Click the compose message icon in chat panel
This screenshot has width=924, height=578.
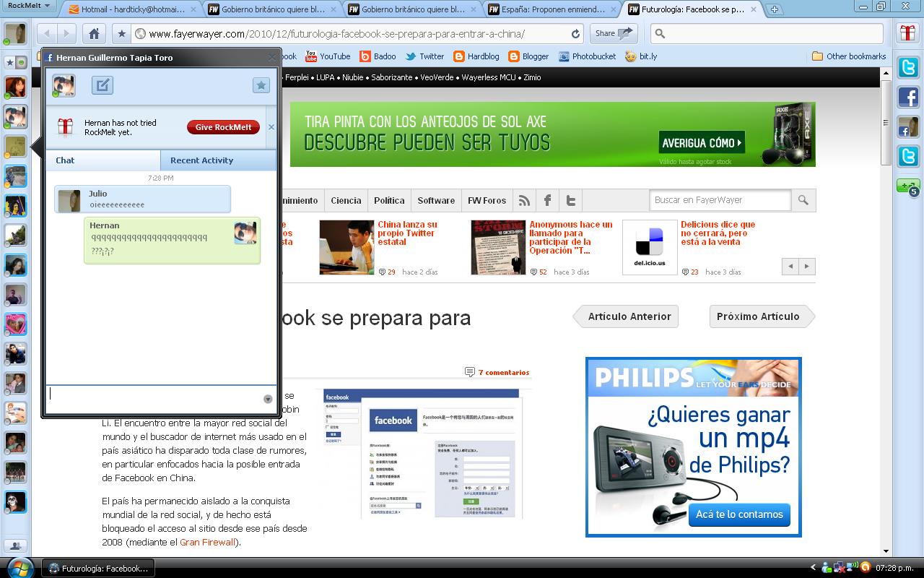coord(103,85)
